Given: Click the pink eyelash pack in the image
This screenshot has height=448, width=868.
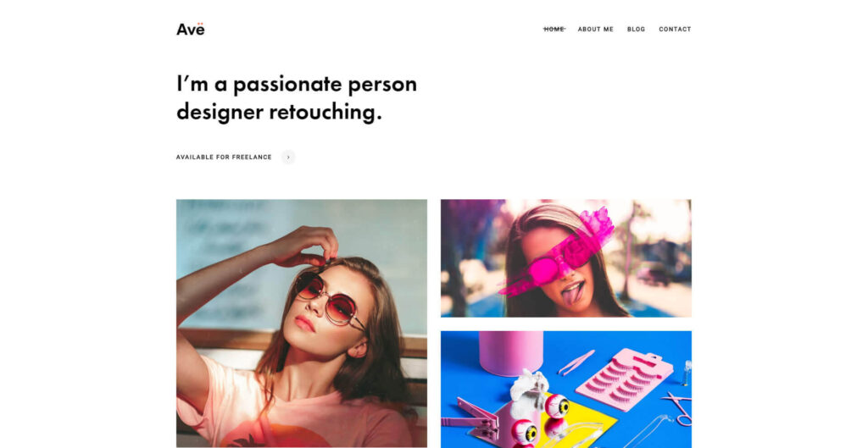Looking at the screenshot, I should coord(625,379).
